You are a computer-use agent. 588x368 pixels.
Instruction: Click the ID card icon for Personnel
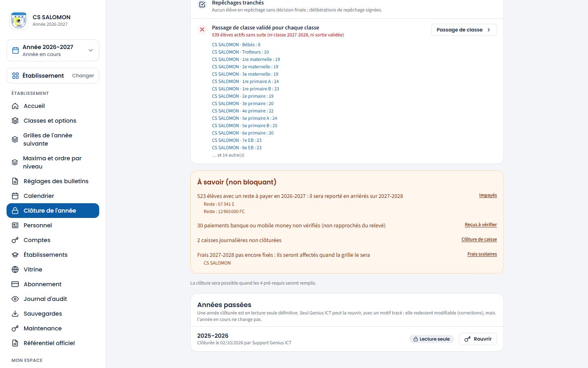click(15, 225)
